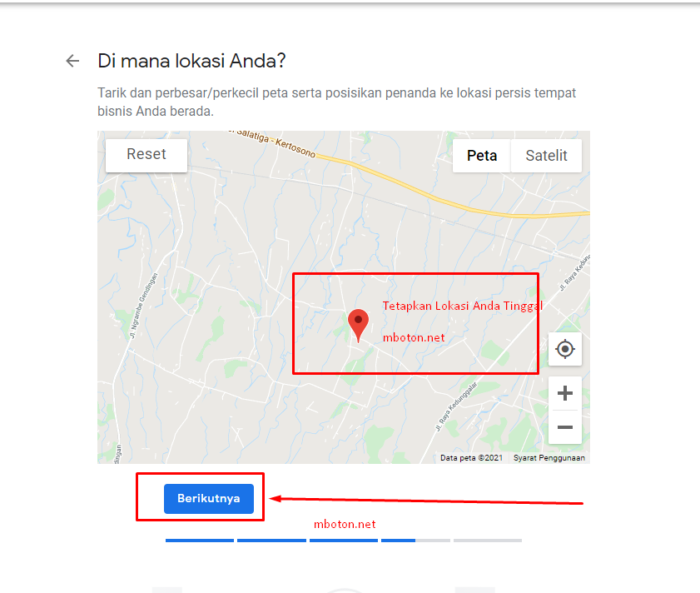Click the red location pin marker

click(358, 325)
